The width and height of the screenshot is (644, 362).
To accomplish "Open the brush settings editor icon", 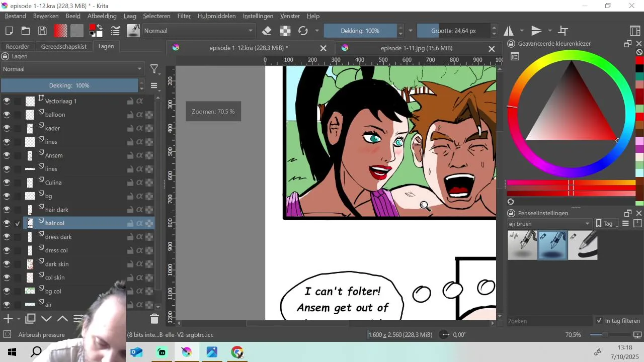I will (x=115, y=31).
